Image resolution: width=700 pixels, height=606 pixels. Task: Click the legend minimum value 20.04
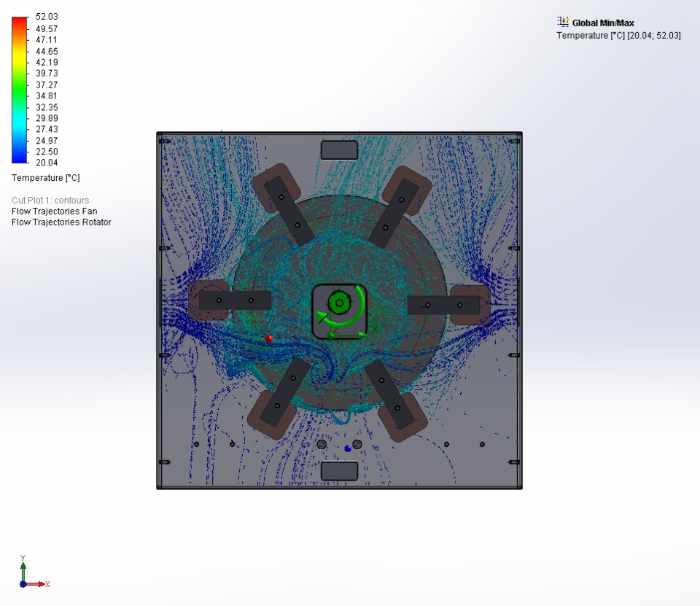pos(47,163)
